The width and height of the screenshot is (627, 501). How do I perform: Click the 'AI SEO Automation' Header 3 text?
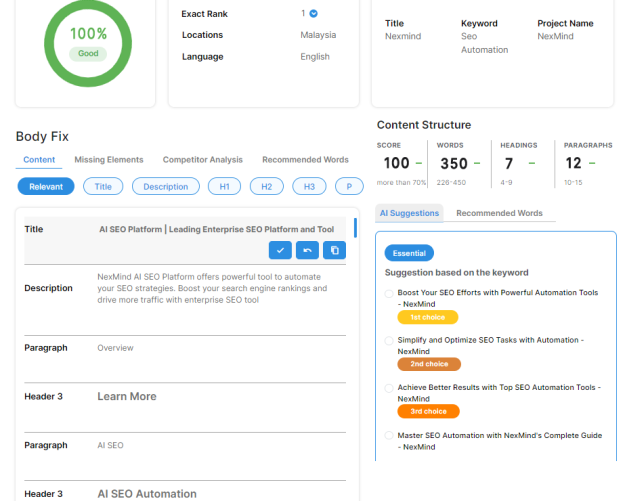click(147, 494)
